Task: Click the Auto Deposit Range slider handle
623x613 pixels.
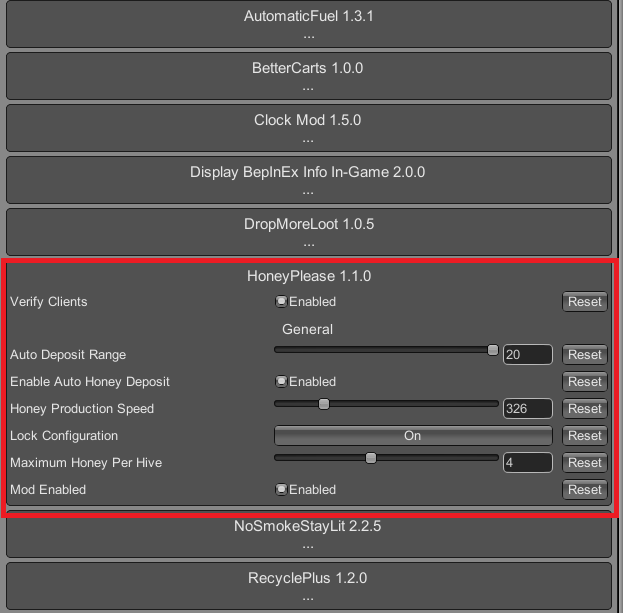Action: pos(493,350)
